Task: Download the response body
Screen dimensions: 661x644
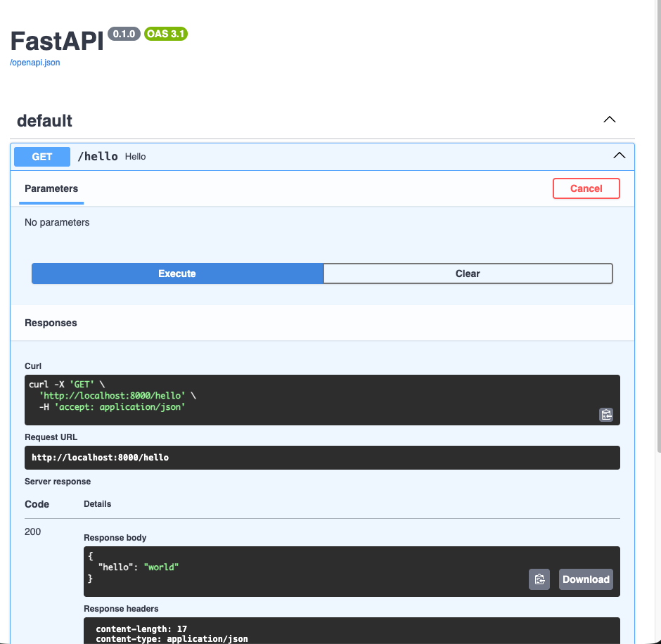Action: pyautogui.click(x=586, y=579)
